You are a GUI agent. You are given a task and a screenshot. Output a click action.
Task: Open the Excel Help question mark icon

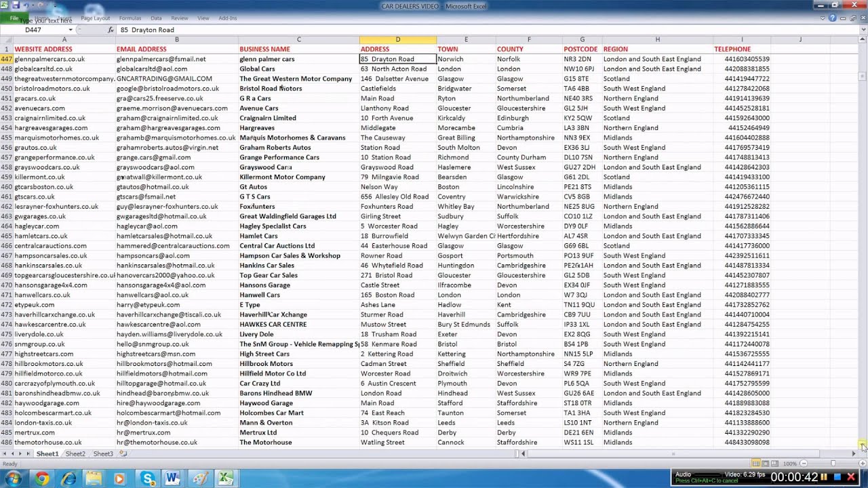833,18
